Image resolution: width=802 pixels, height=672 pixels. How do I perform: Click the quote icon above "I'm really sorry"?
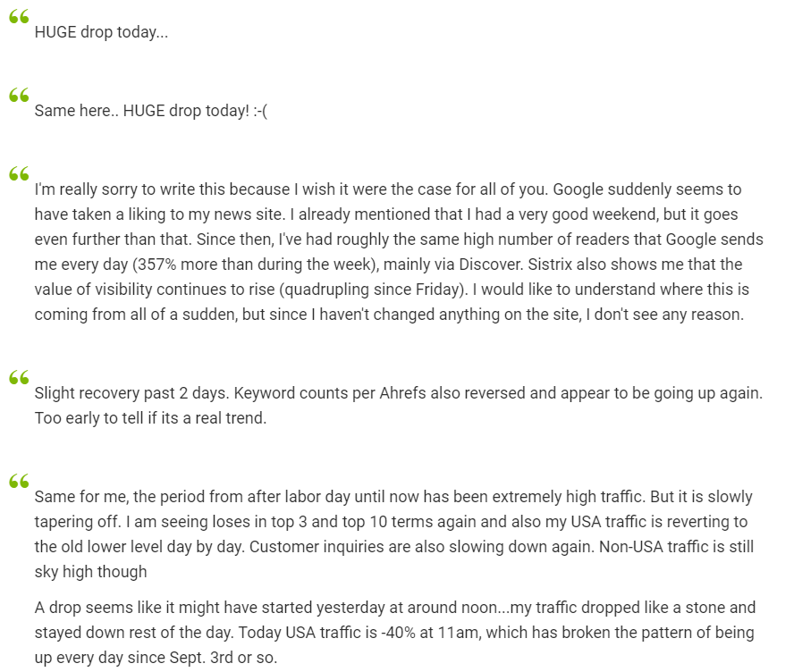(x=19, y=173)
